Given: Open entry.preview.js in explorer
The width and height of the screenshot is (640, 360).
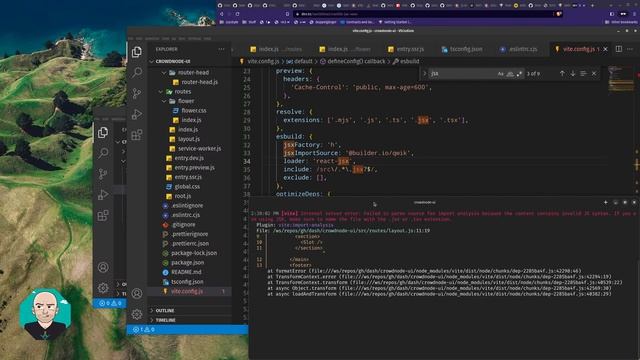Looking at the screenshot, I should click(194, 168).
